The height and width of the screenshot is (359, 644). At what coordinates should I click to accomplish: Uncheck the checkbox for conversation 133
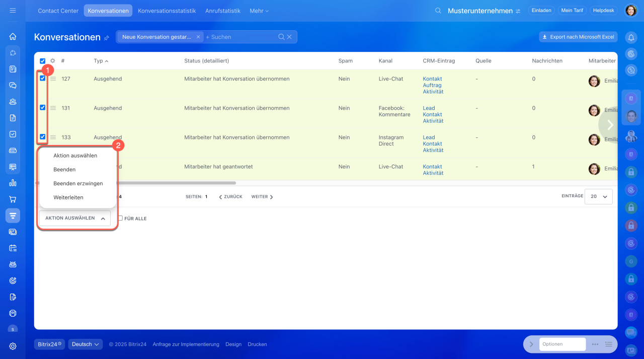point(42,136)
